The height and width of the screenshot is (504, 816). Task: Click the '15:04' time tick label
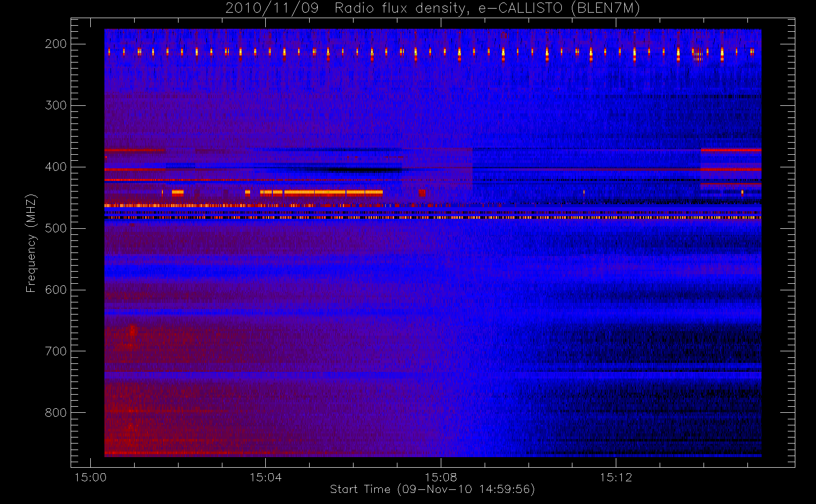[x=266, y=477]
